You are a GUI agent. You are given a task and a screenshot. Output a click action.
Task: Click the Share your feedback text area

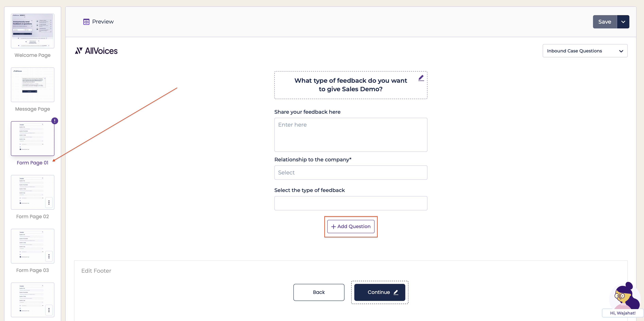point(351,135)
